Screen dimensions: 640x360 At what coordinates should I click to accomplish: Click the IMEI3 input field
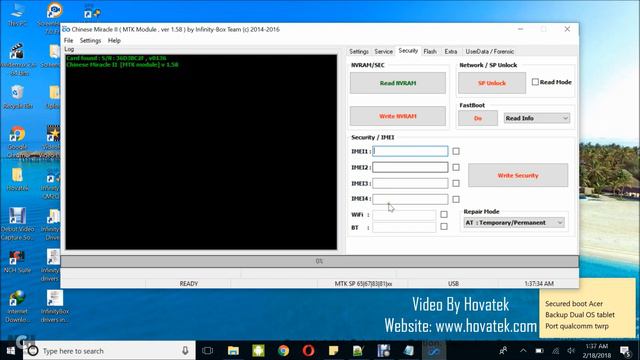(410, 183)
